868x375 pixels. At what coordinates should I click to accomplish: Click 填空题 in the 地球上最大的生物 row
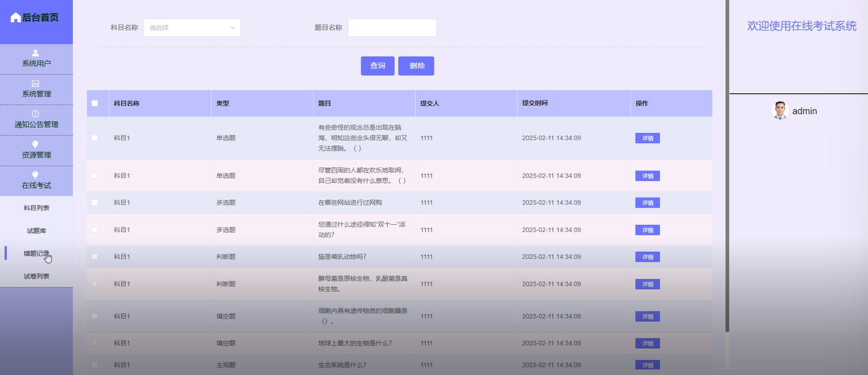226,344
